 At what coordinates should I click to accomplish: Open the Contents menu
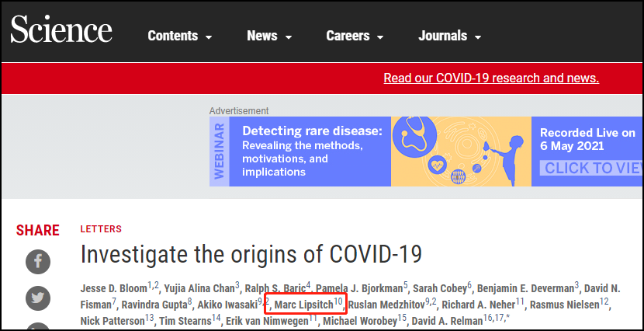(180, 36)
